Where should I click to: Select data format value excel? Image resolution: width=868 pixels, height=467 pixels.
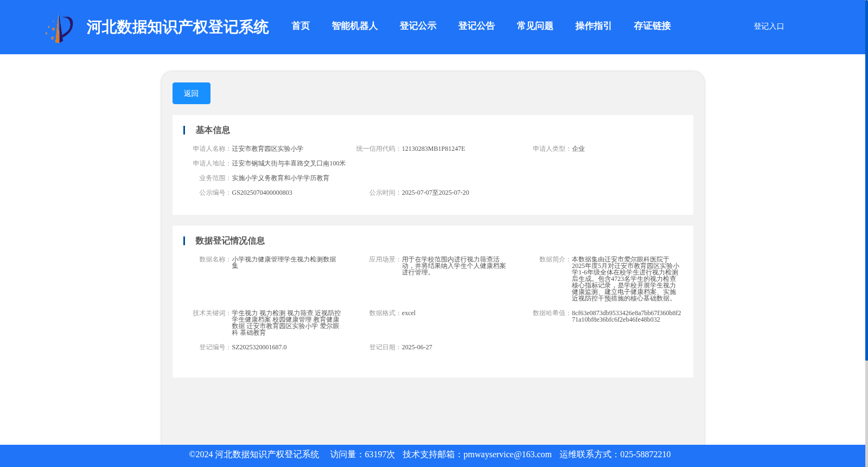point(409,313)
